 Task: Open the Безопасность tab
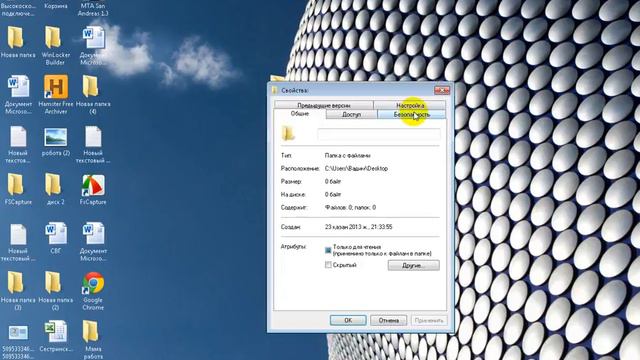pos(411,115)
